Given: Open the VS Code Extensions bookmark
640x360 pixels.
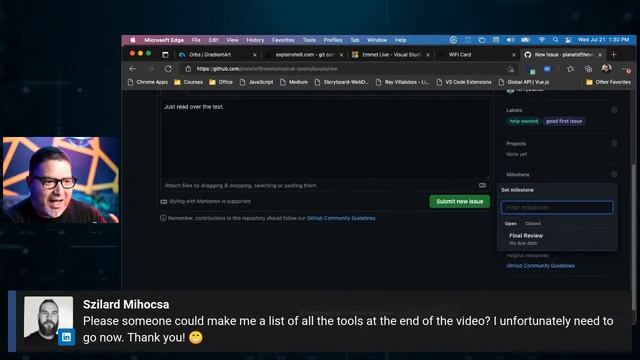Looking at the screenshot, I should (x=464, y=82).
